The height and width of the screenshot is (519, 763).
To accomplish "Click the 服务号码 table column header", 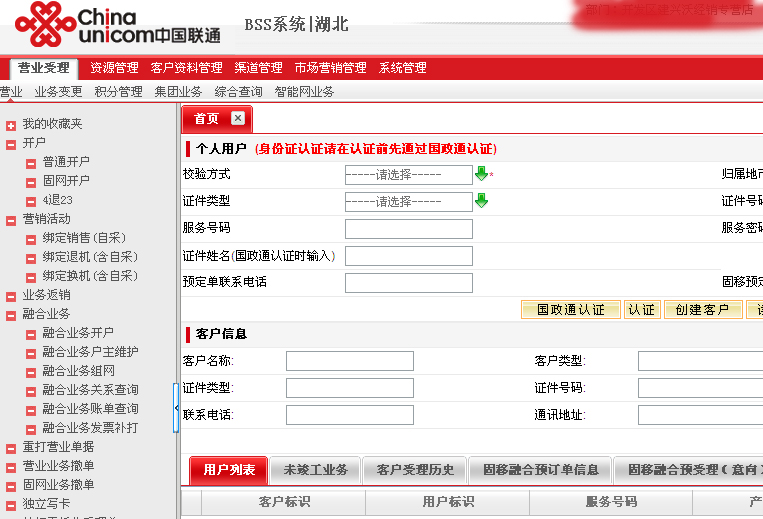I will (611, 501).
